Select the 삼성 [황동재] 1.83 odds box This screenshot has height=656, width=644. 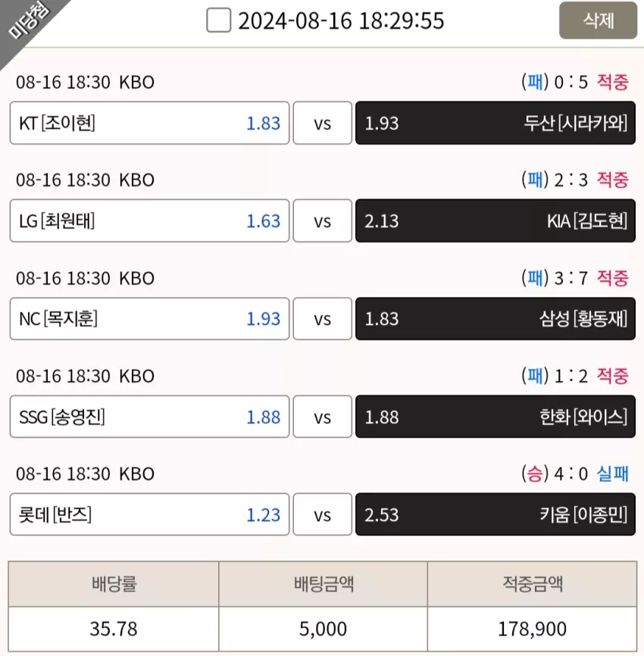point(495,319)
